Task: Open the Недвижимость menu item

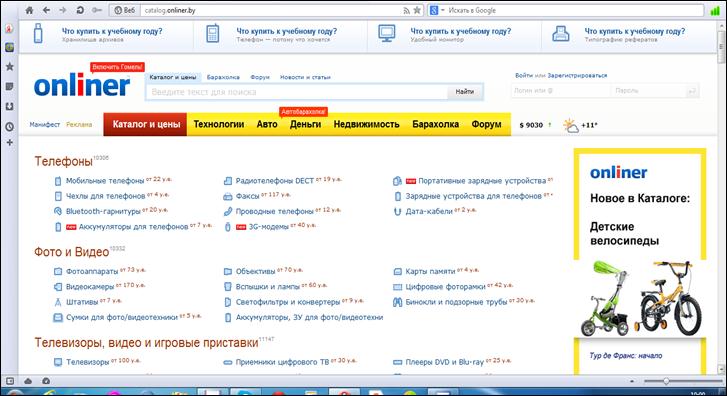Action: tap(366, 124)
